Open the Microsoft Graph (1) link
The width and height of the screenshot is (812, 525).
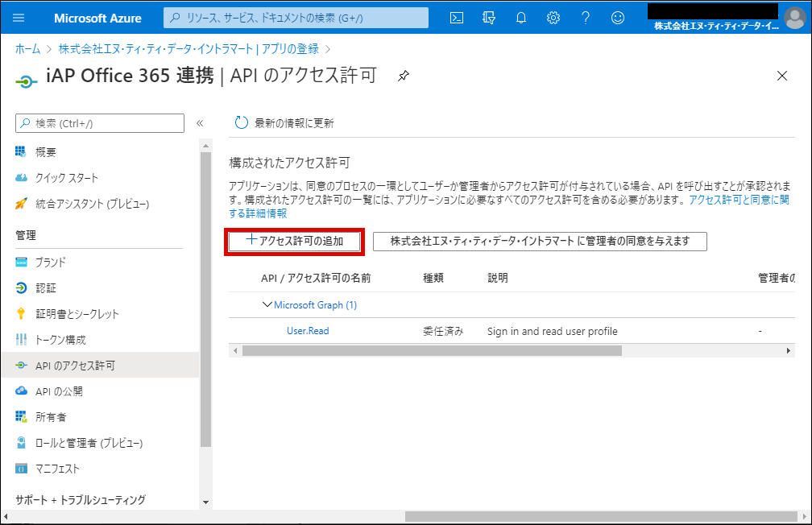coord(316,305)
